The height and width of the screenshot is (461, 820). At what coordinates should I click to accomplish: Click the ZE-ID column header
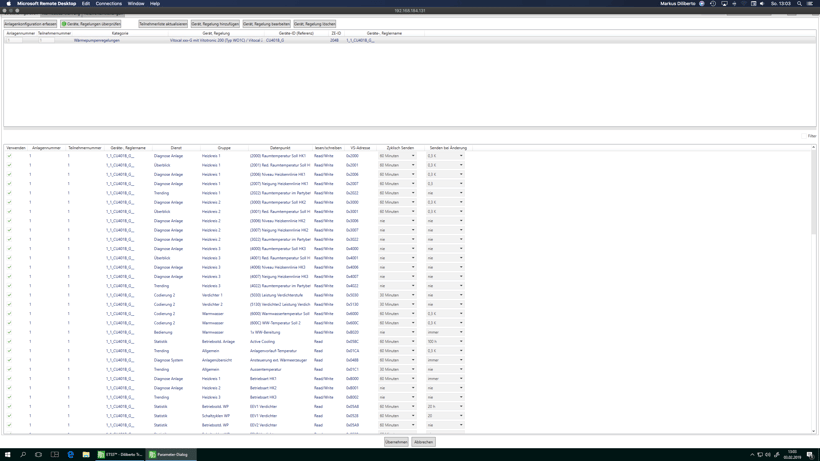pyautogui.click(x=336, y=33)
